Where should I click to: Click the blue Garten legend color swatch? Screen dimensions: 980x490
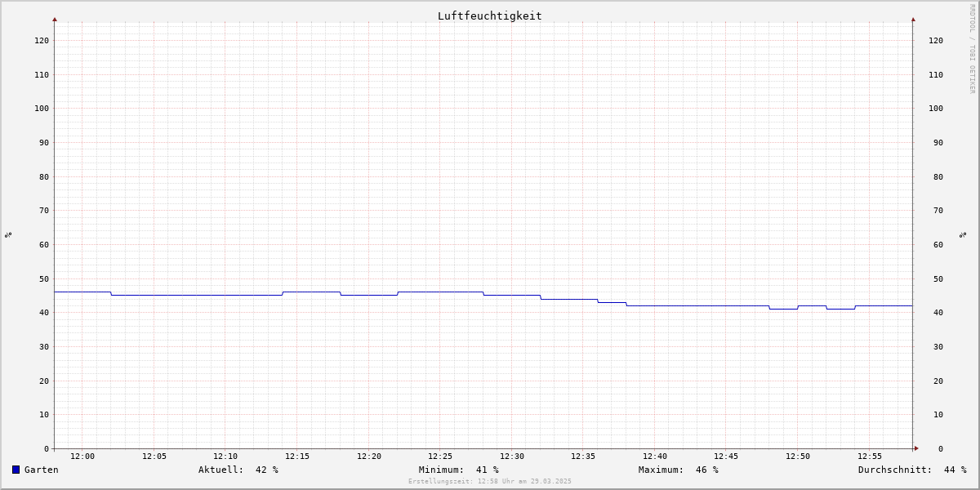coord(16,470)
